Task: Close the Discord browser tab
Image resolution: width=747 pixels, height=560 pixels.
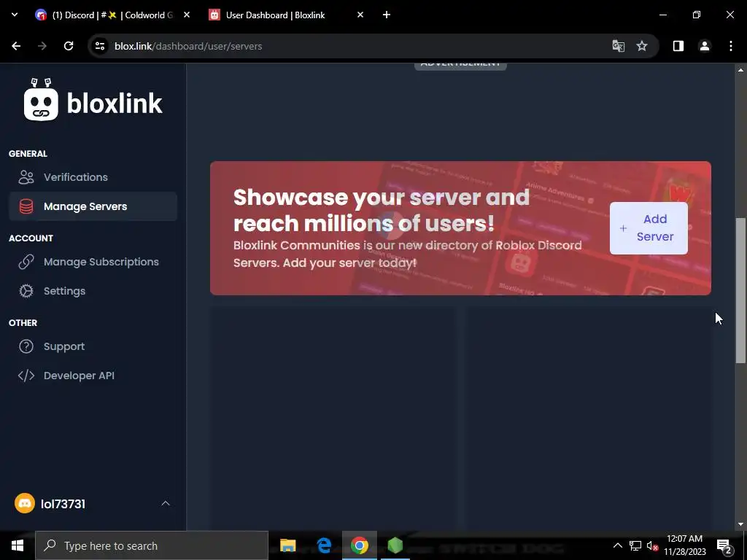Action: click(x=187, y=15)
